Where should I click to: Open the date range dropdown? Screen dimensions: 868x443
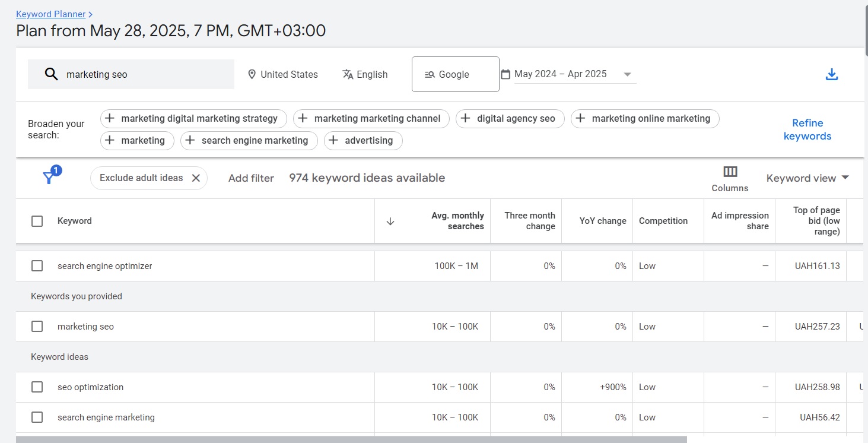click(627, 74)
